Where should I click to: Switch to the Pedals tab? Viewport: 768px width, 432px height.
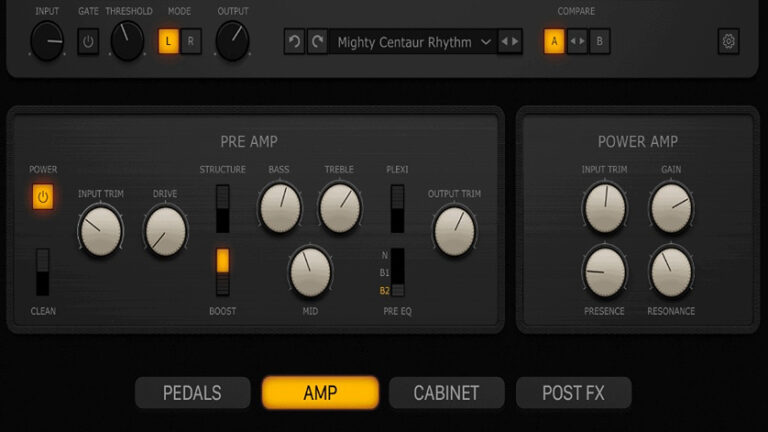pyautogui.click(x=192, y=393)
